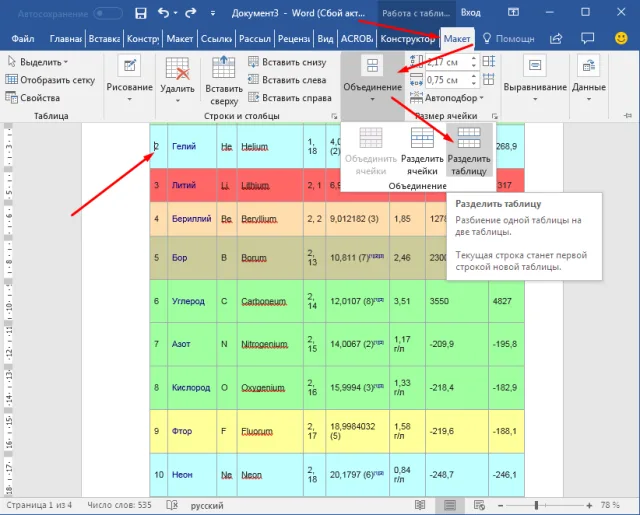Click Разделить ячейки
Viewport: 640px width, 515px height.
422,151
